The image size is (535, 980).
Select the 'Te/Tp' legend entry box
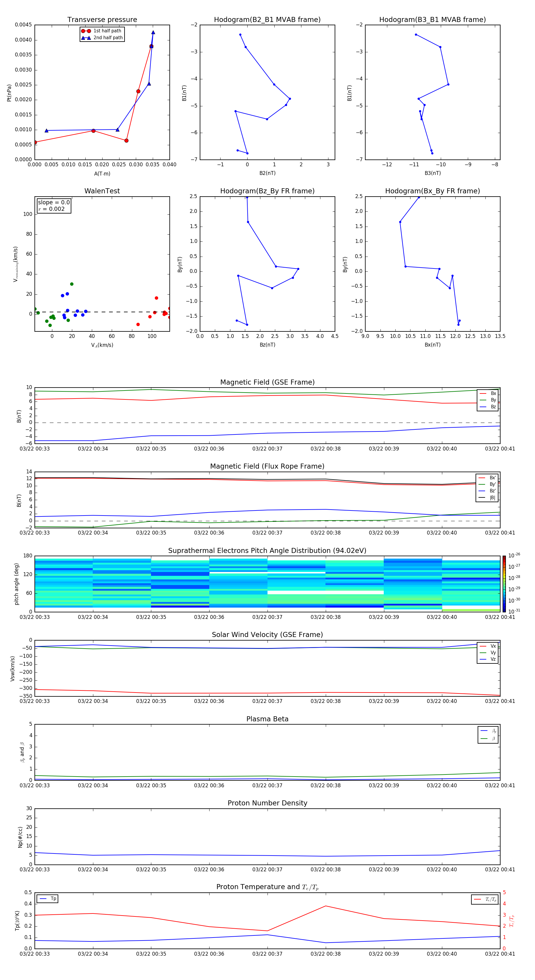click(484, 899)
